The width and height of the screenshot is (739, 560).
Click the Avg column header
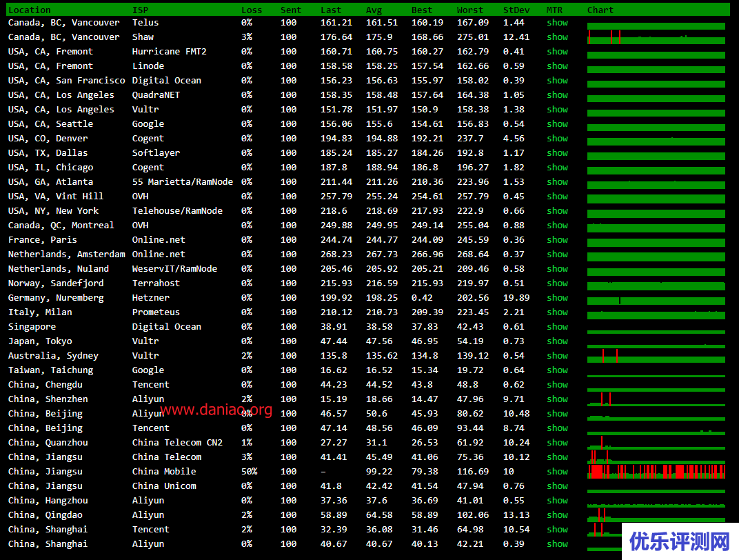[374, 10]
